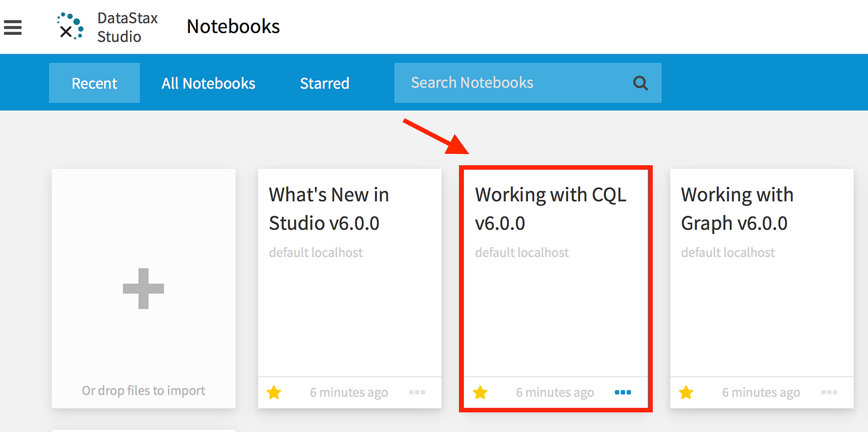
Task: Click the search magnifier icon
Action: (640, 83)
